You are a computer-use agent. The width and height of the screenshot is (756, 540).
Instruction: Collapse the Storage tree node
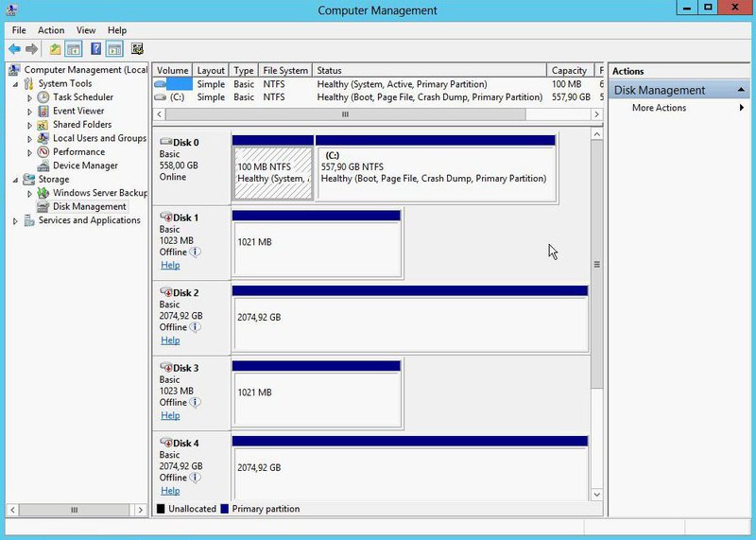pos(15,180)
